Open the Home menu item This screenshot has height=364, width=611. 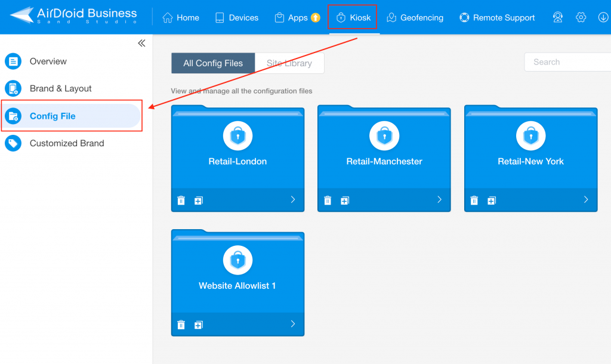tap(181, 17)
